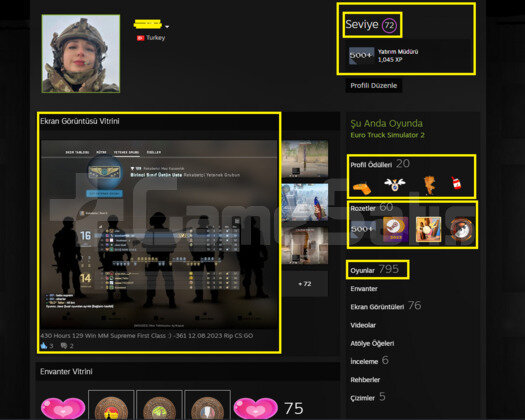This screenshot has width=525, height=420.
Task: Select the orange hand profile award
Action: pos(362,188)
